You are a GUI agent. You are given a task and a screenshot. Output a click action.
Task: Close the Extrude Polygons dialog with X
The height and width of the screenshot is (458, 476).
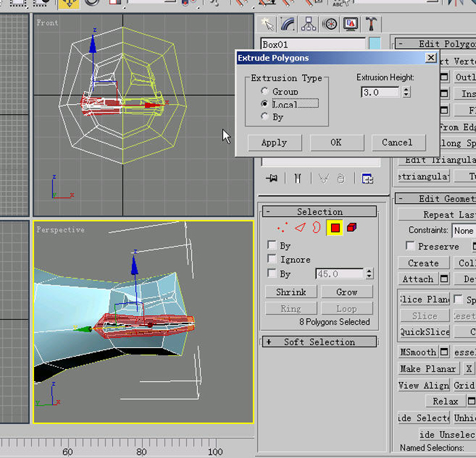click(430, 58)
